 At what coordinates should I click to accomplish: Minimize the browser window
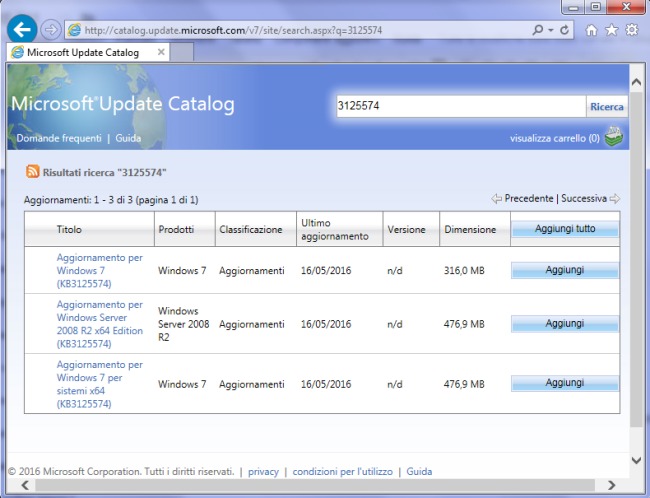pos(574,7)
